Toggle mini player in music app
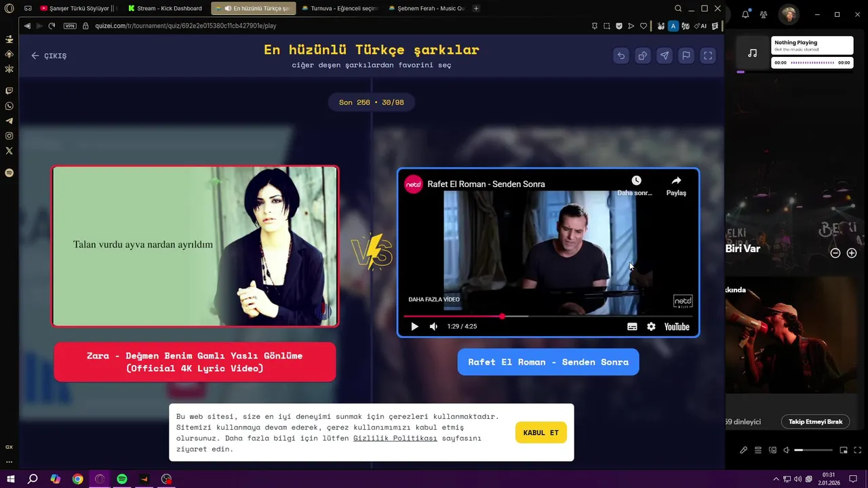868x488 pixels. pos(844,450)
